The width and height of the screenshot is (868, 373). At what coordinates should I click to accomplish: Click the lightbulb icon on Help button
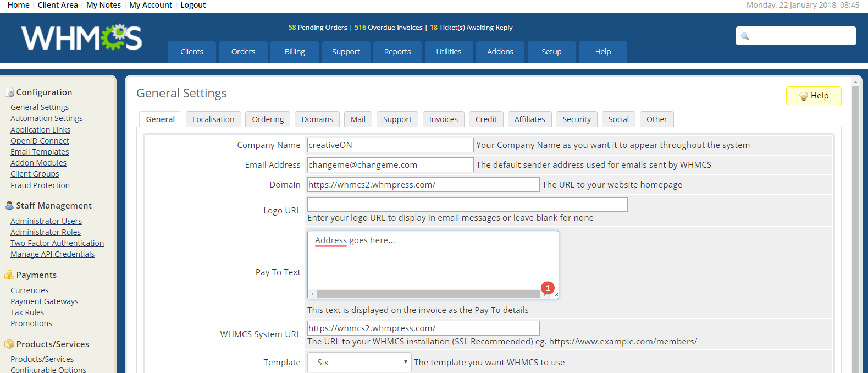tap(803, 96)
